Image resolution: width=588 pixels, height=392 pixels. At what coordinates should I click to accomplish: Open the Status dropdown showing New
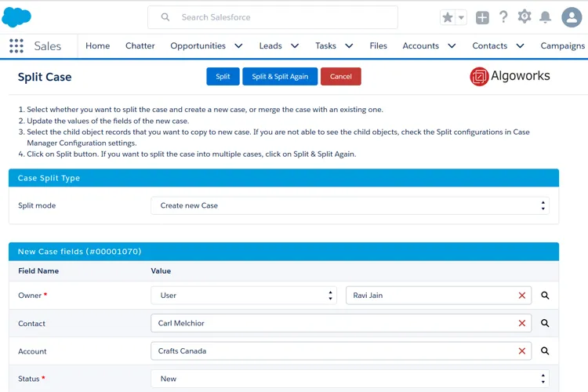350,379
